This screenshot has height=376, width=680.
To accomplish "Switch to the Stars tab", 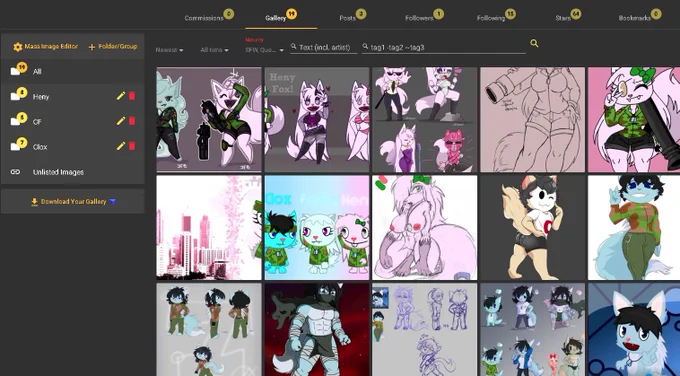I will click(x=563, y=18).
